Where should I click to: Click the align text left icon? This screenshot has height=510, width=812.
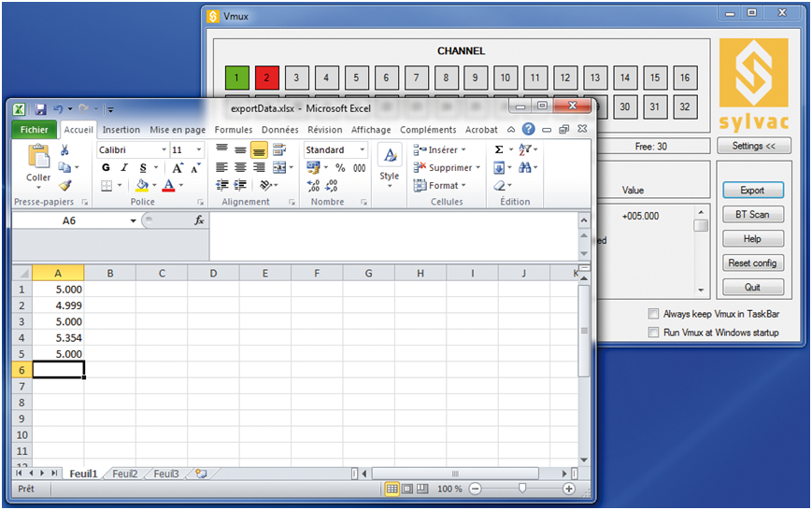pos(221,168)
